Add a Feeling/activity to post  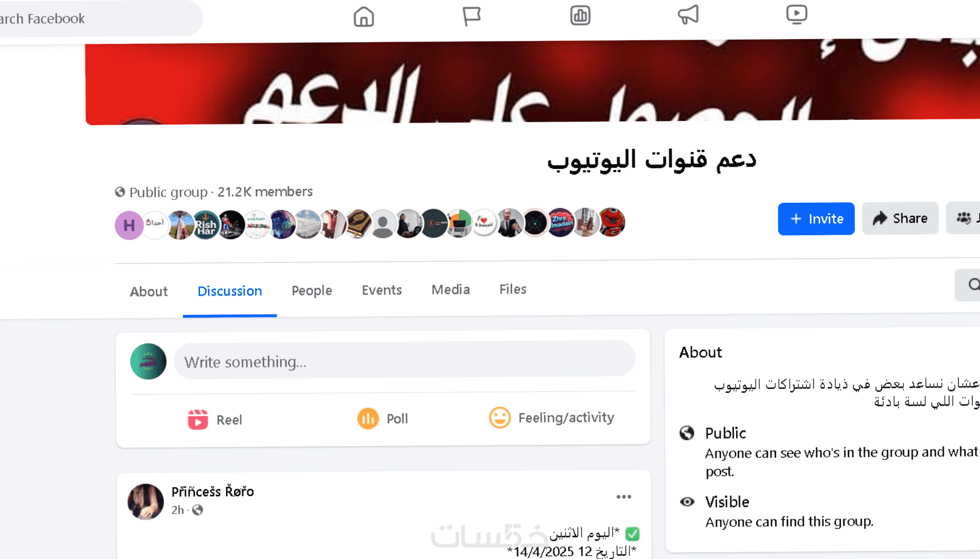coord(552,417)
